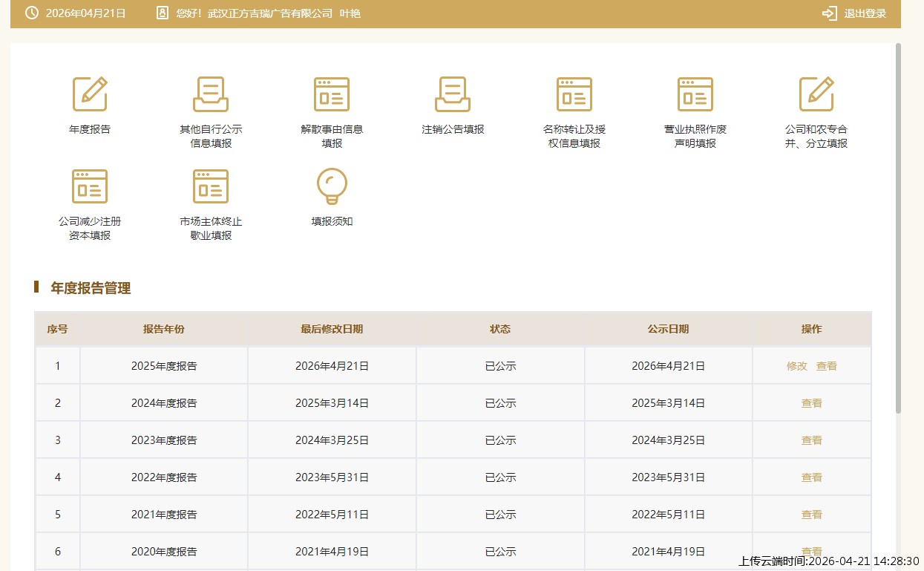Open 查看 for 2023年度报告 row
924x571 pixels.
point(812,440)
